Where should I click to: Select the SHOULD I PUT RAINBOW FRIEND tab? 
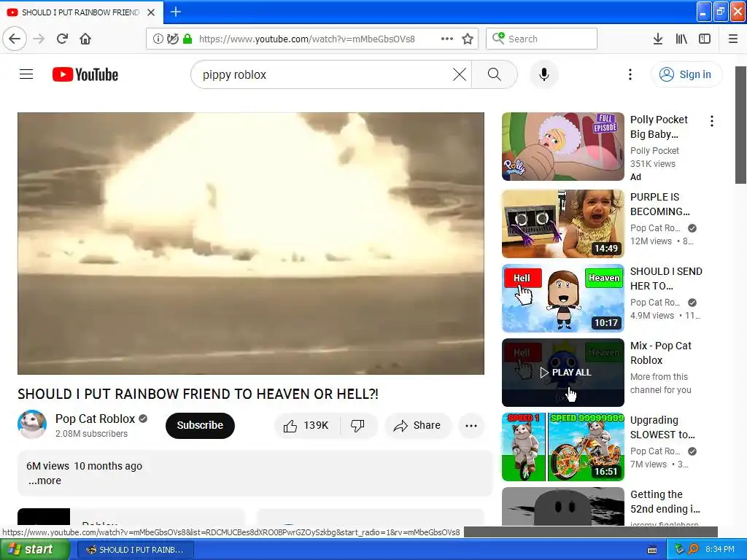(81, 12)
